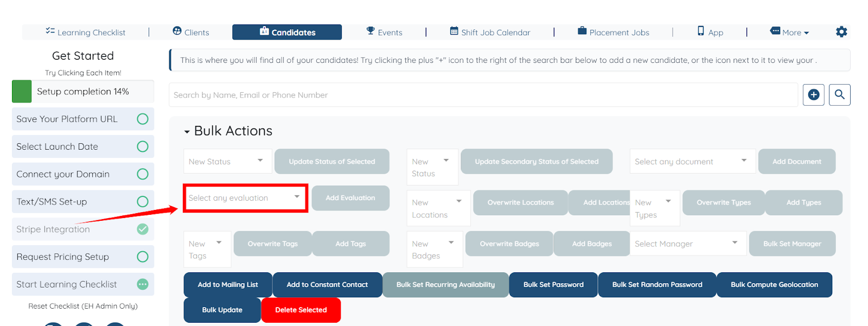This screenshot has width=868, height=326.
Task: Click the Events trophy icon
Action: click(x=371, y=31)
